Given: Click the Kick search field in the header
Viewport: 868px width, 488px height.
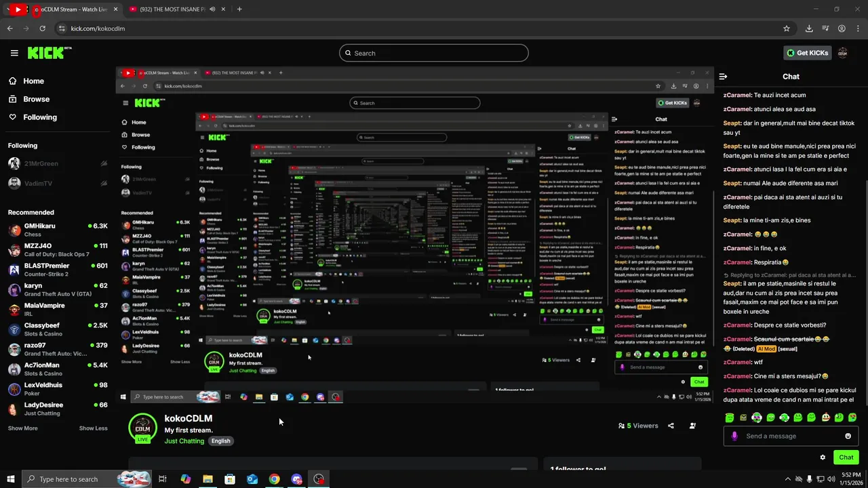Looking at the screenshot, I should coord(434,53).
